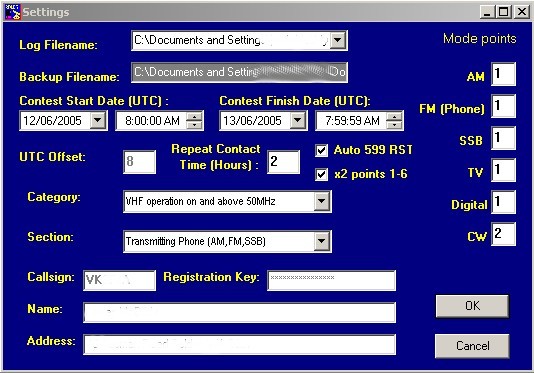Select the Digital mode points field

[x=503, y=202]
